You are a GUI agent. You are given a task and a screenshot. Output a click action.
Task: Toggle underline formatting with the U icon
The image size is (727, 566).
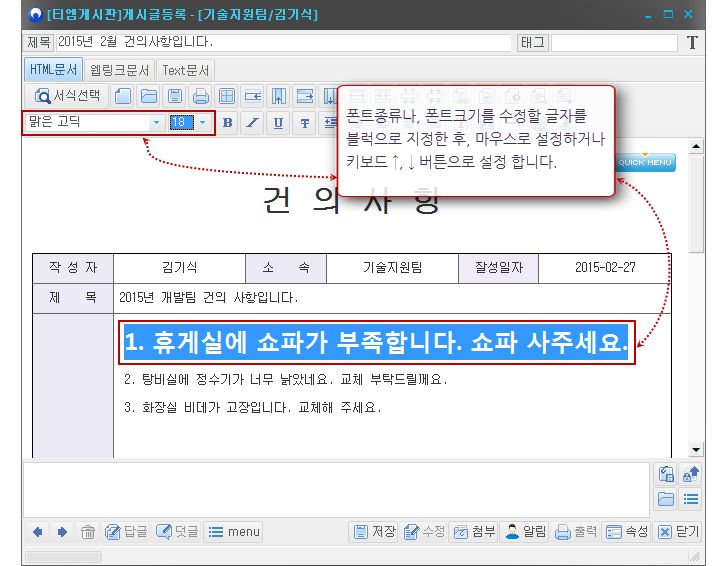(x=278, y=123)
